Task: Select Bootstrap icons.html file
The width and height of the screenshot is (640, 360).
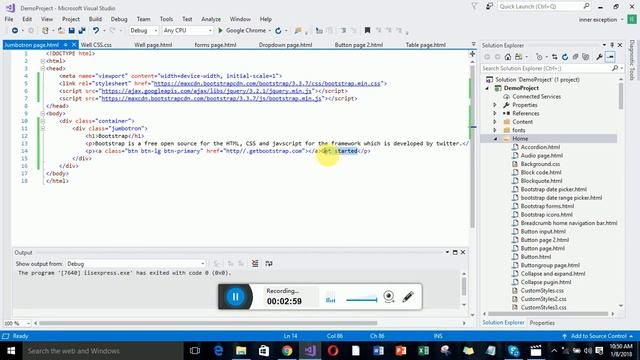Action: (547, 215)
